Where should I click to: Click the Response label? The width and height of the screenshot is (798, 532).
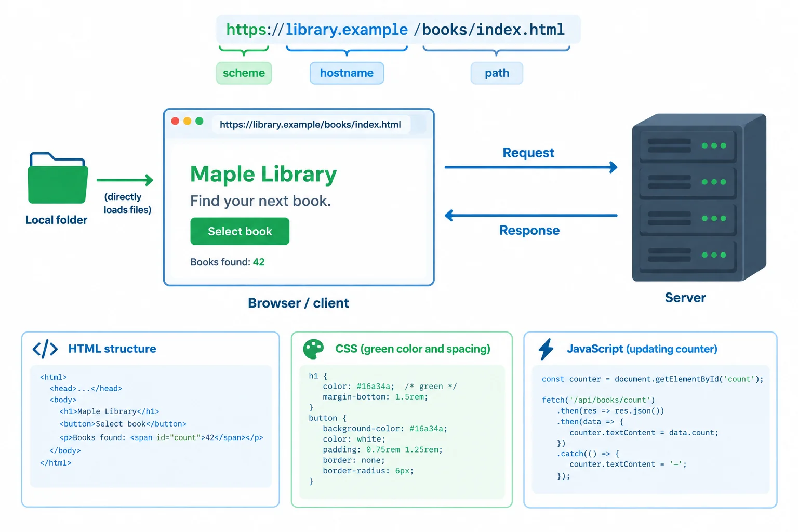(529, 231)
